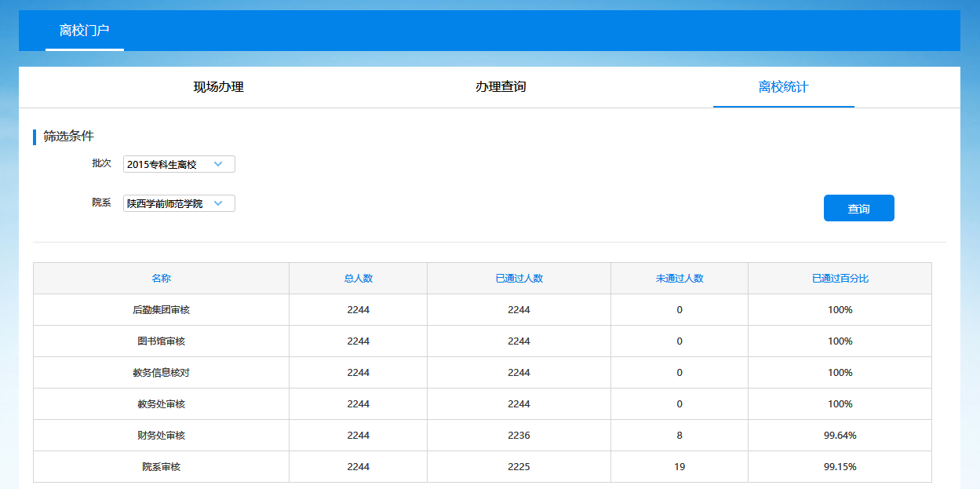Click the 未通过人数 column header
This screenshot has width=980, height=489.
pyautogui.click(x=679, y=279)
